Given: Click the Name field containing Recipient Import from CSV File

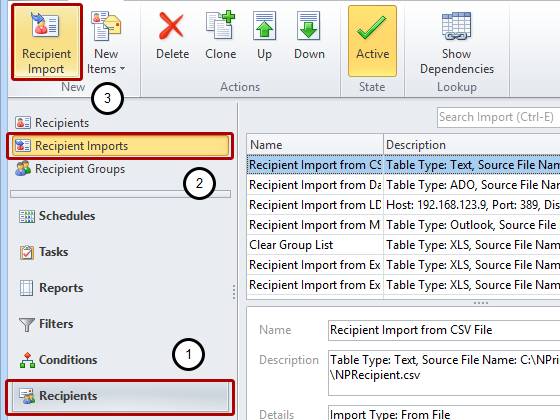Looking at the screenshot, I should coord(444,330).
